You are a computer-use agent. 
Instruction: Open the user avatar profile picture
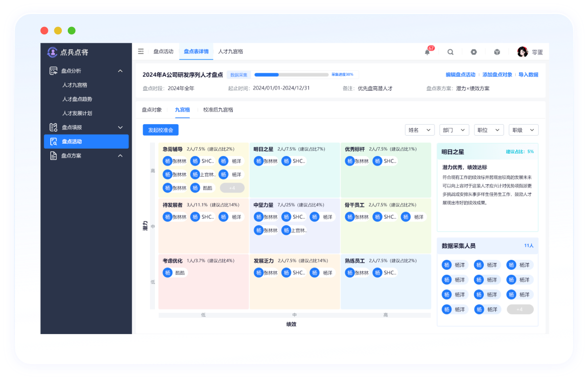pos(522,52)
